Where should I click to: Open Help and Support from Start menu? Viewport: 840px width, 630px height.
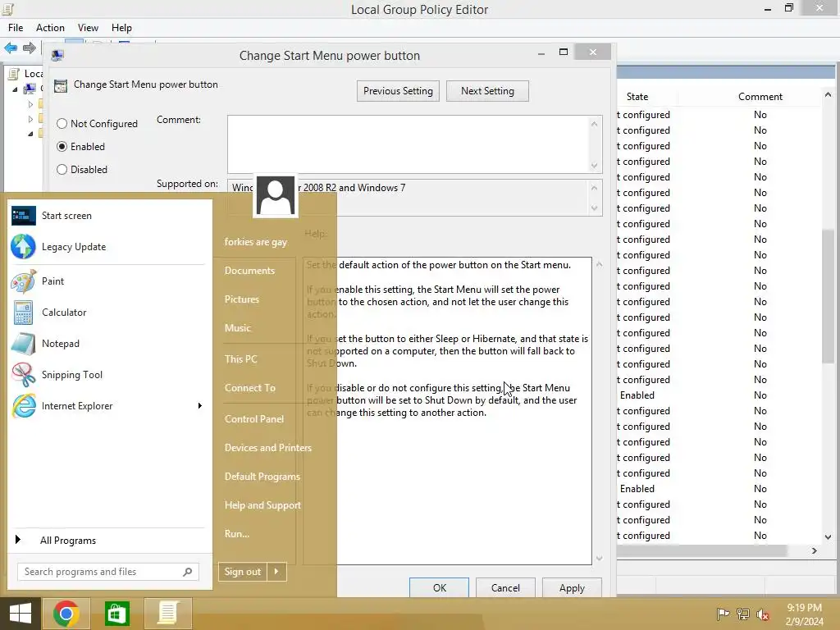(262, 505)
